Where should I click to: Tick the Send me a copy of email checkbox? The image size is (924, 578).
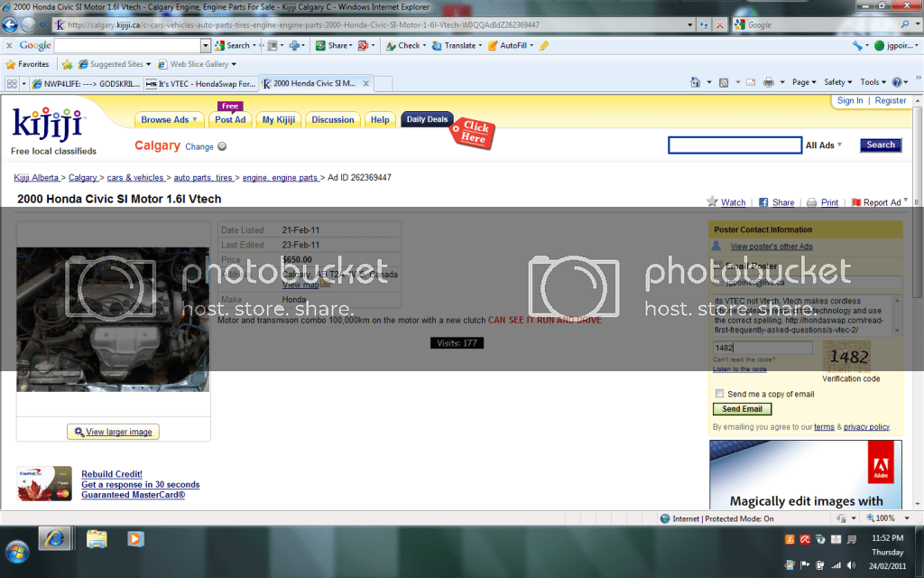tap(719, 394)
